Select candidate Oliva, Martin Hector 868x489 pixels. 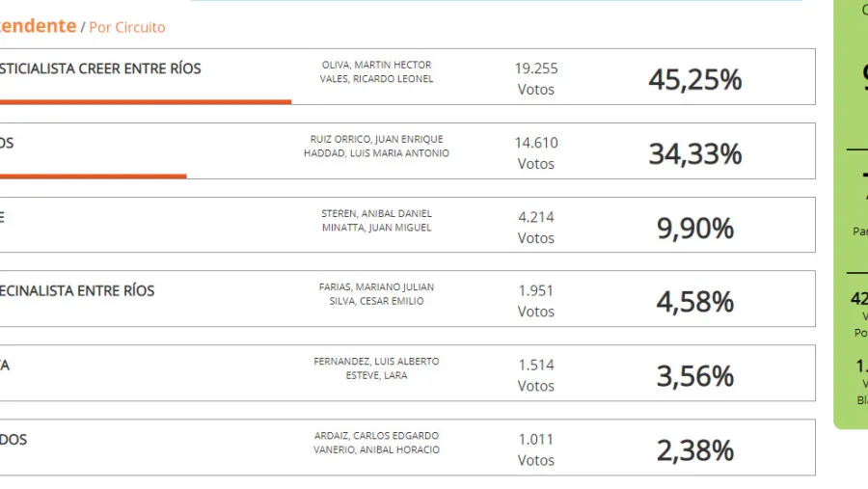pyautogui.click(x=376, y=65)
